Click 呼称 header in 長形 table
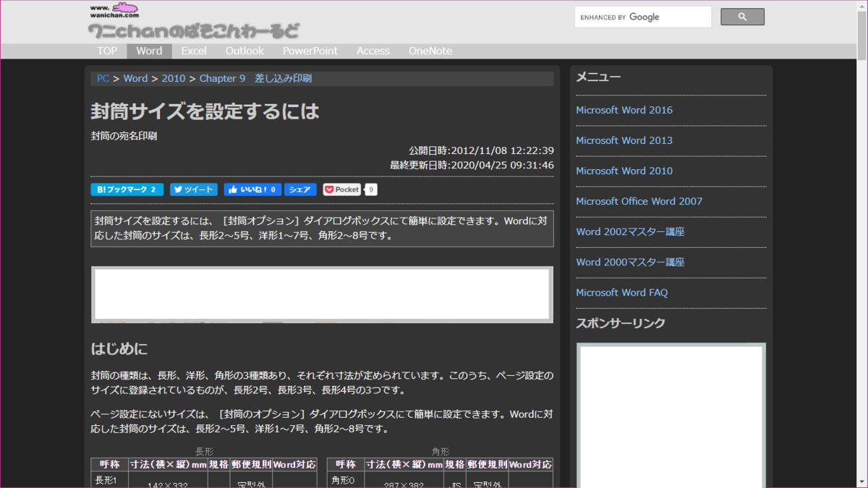This screenshot has height=488, width=868. [110, 464]
